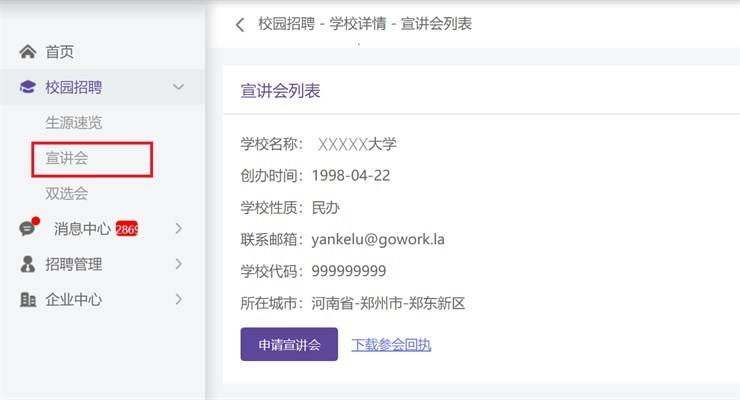Click the building icon beside 企业中心
This screenshot has width=740, height=400.
tap(27, 300)
